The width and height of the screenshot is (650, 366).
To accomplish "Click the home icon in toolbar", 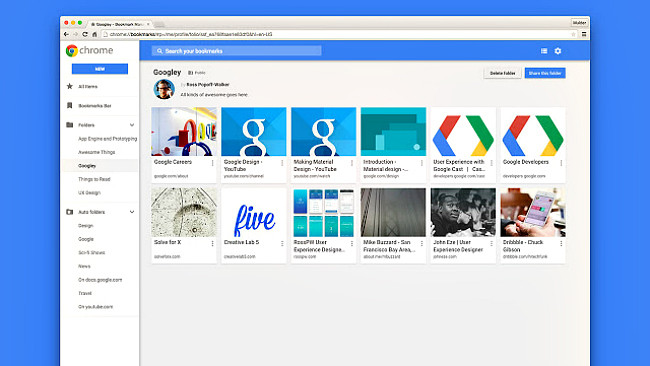I will (95, 34).
